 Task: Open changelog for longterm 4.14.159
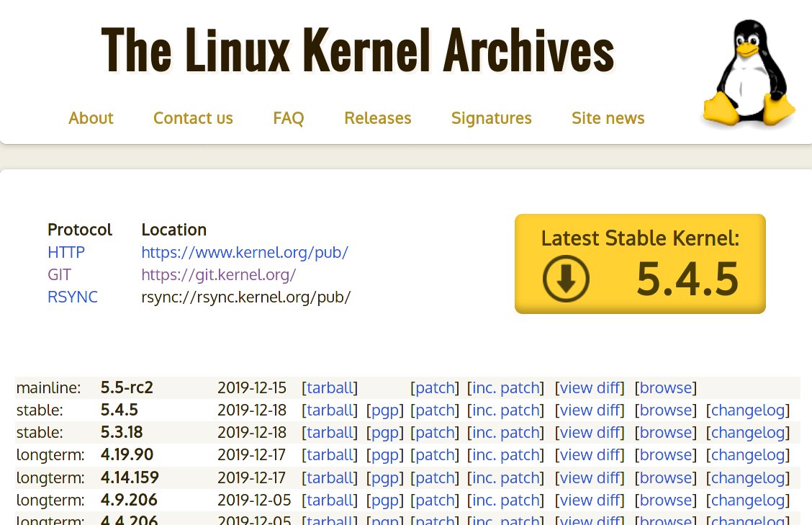(x=748, y=477)
